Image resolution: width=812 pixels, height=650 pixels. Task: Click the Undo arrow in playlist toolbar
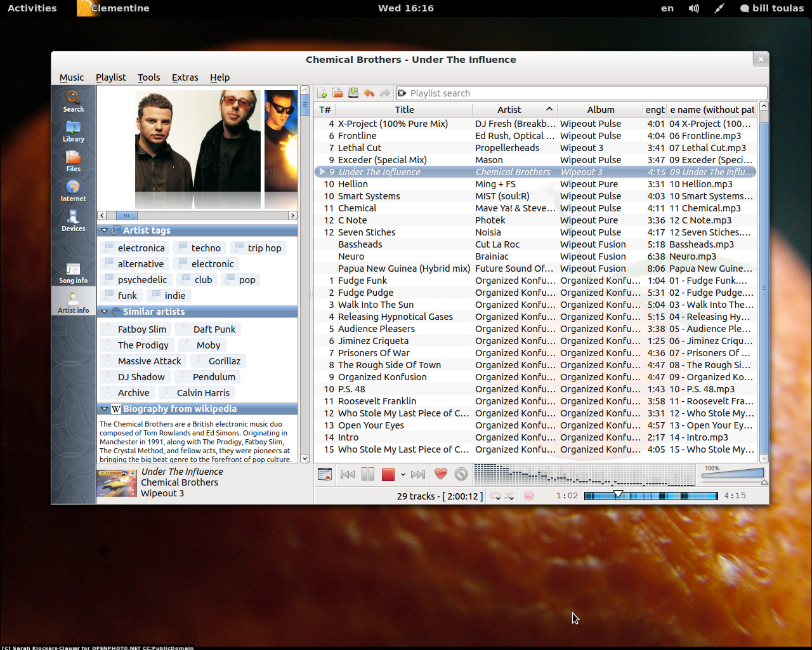coord(369,93)
